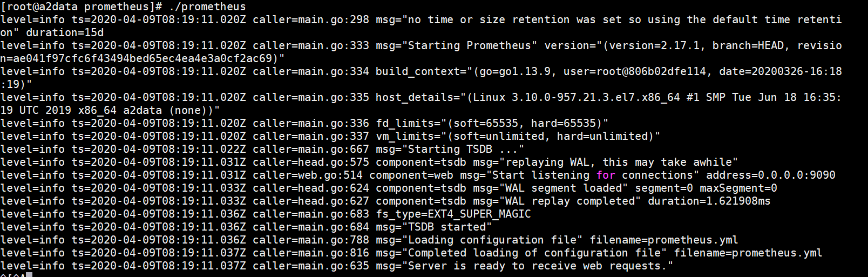Click the fs_type=EXT4_SUPER_MAGIC text
Viewport: 868px width, 277px height.
click(453, 214)
